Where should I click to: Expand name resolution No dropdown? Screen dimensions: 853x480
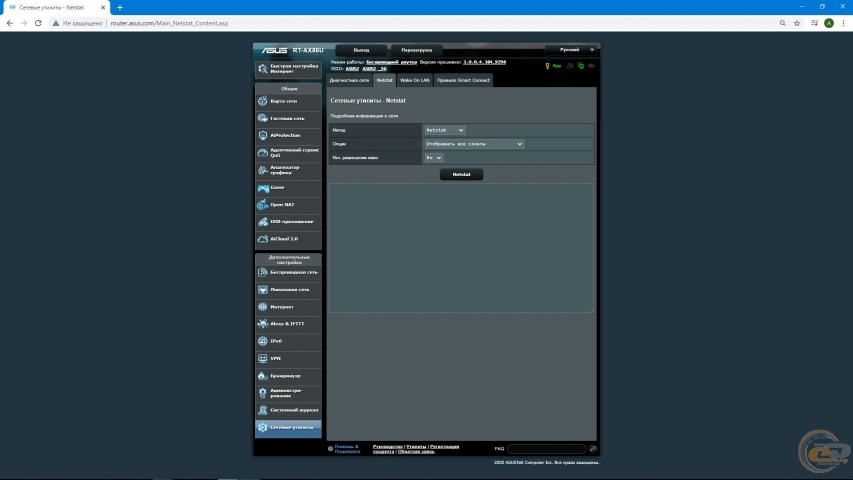point(434,157)
